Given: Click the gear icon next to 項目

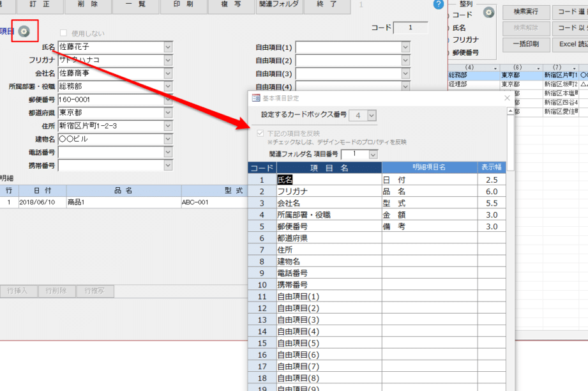Looking at the screenshot, I should (x=24, y=31).
